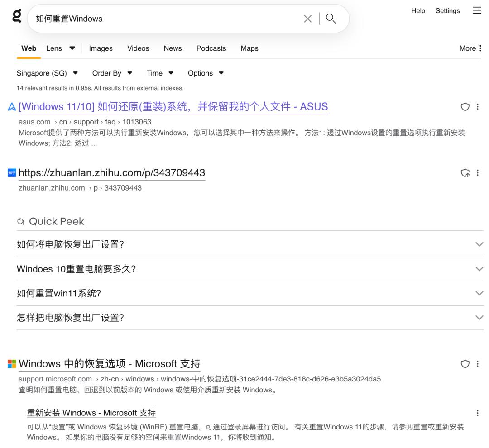Click into the search input field
489x448 pixels.
click(x=163, y=19)
